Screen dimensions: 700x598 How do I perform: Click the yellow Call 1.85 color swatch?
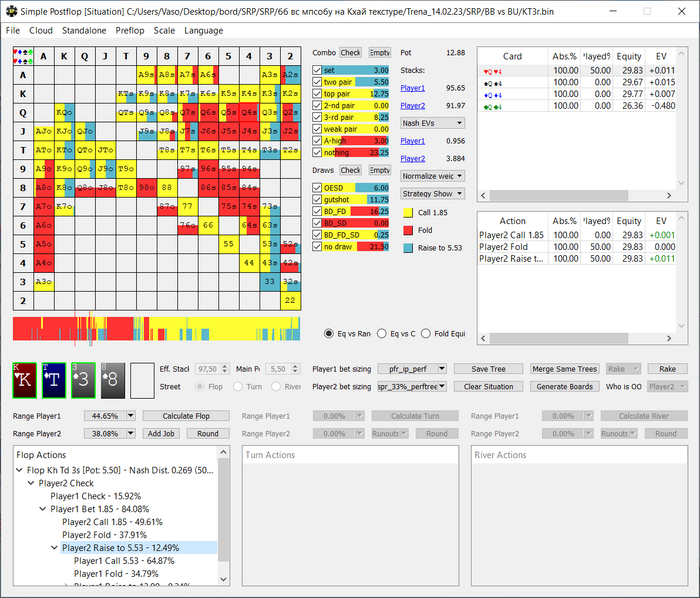tap(408, 213)
